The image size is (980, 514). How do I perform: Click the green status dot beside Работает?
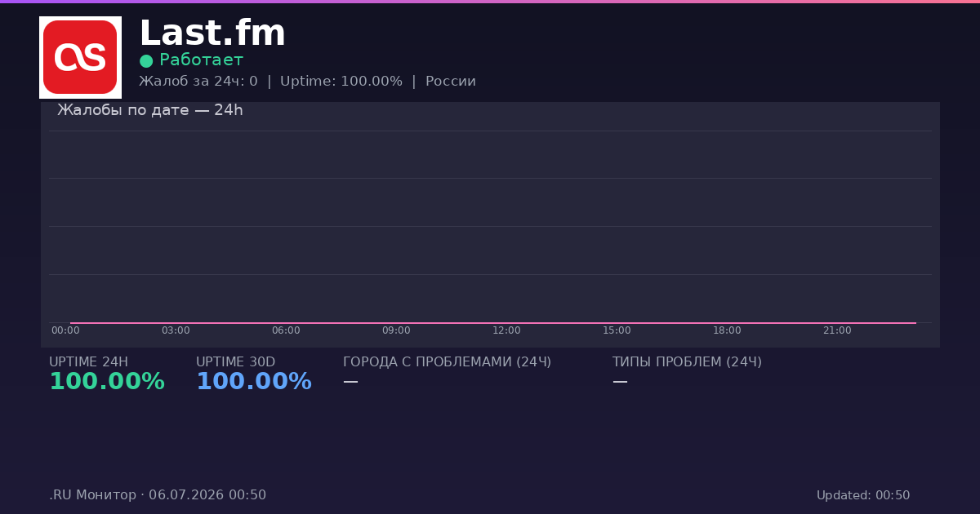pyautogui.click(x=146, y=61)
